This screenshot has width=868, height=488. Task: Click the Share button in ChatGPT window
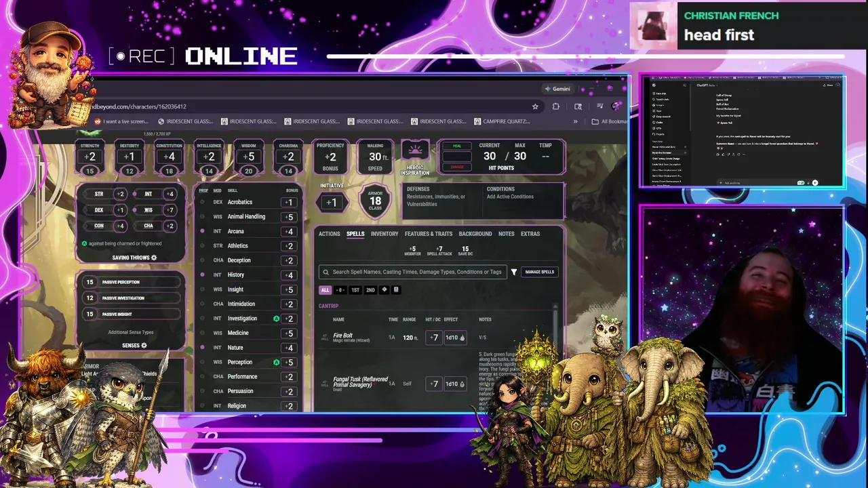(829, 85)
